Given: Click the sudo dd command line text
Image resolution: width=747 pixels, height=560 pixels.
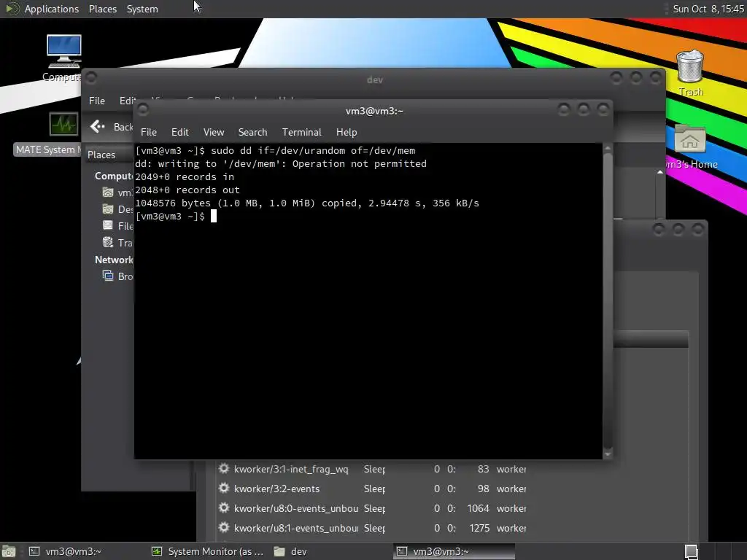Looking at the screenshot, I should pyautogui.click(x=313, y=151).
